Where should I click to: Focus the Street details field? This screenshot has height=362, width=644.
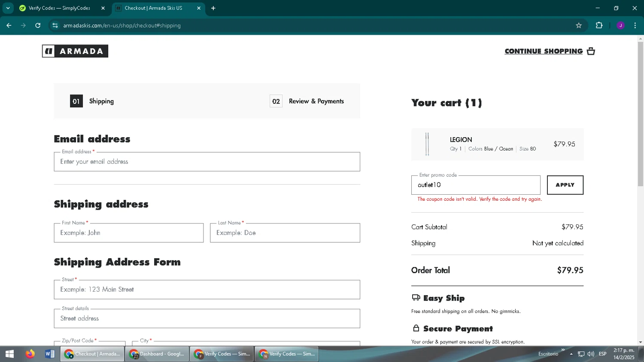[207, 319]
